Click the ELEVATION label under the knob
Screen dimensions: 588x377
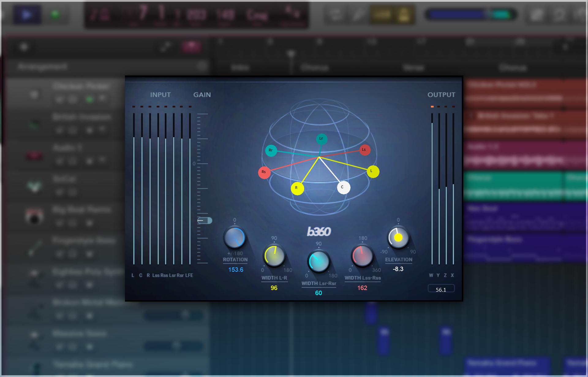pos(399,260)
